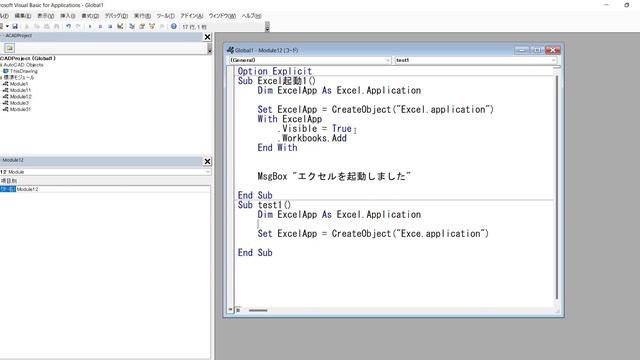
Task: Undo the last edit via toolbar arrow
Action: (69, 26)
